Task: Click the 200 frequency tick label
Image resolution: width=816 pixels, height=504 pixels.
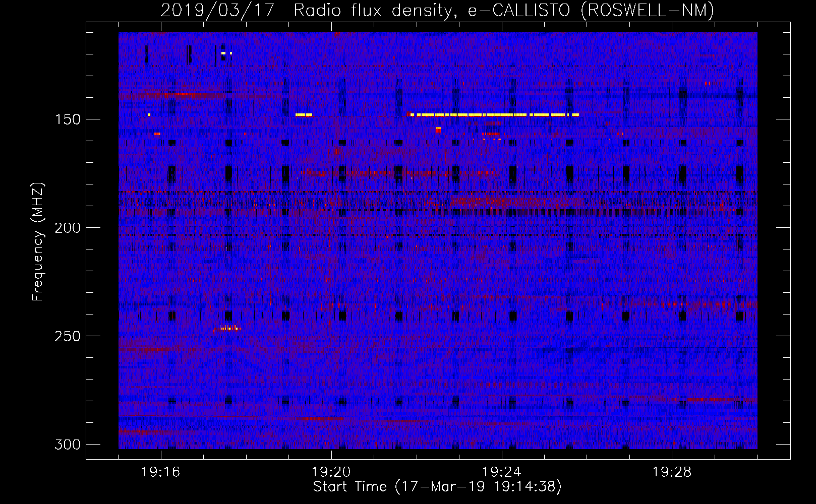Action: tap(68, 228)
